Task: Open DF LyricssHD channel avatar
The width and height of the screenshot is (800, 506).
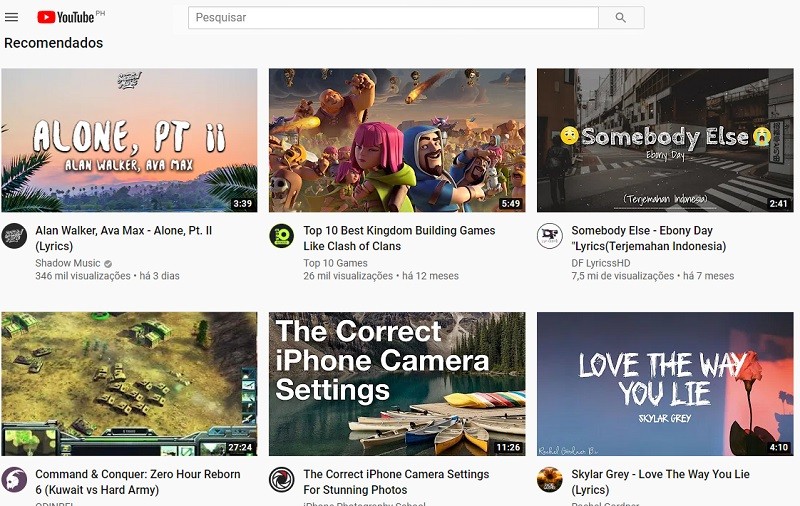Action: pos(550,236)
